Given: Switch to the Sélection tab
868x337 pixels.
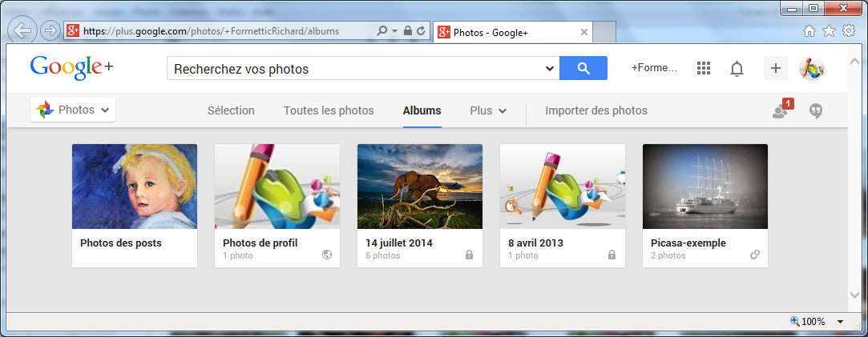Looking at the screenshot, I should click(x=231, y=110).
